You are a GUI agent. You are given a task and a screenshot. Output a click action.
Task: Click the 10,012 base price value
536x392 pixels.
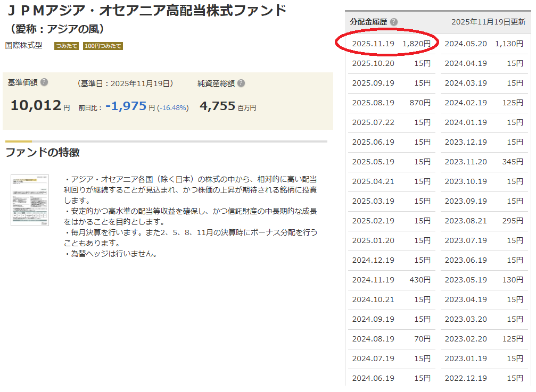36,105
